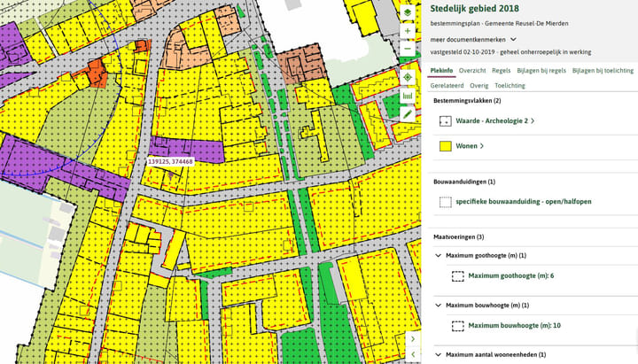Open Waarde - Archeologie 2 link

494,120
